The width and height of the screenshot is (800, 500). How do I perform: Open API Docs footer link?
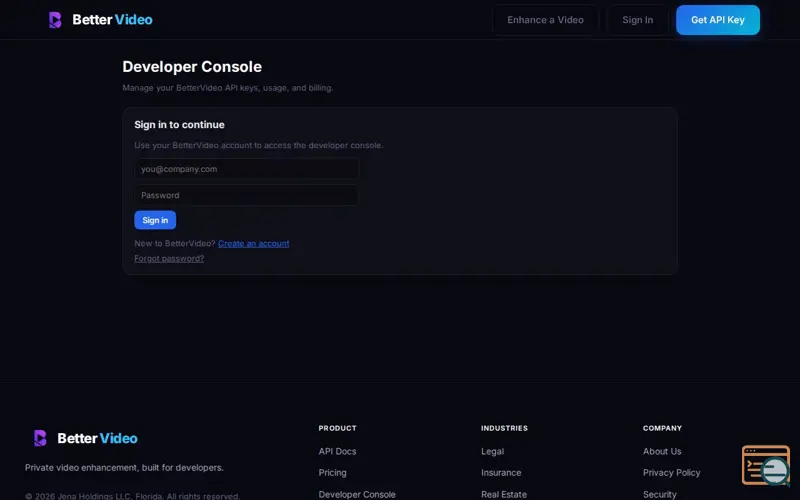tap(337, 452)
